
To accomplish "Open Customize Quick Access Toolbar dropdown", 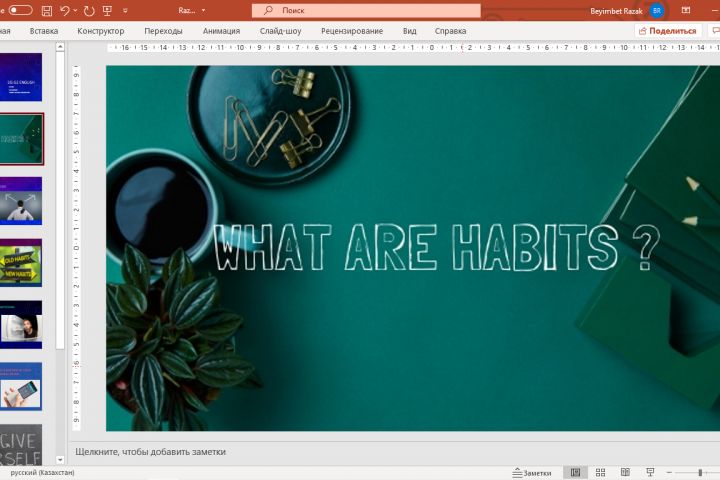I will [x=125, y=11].
